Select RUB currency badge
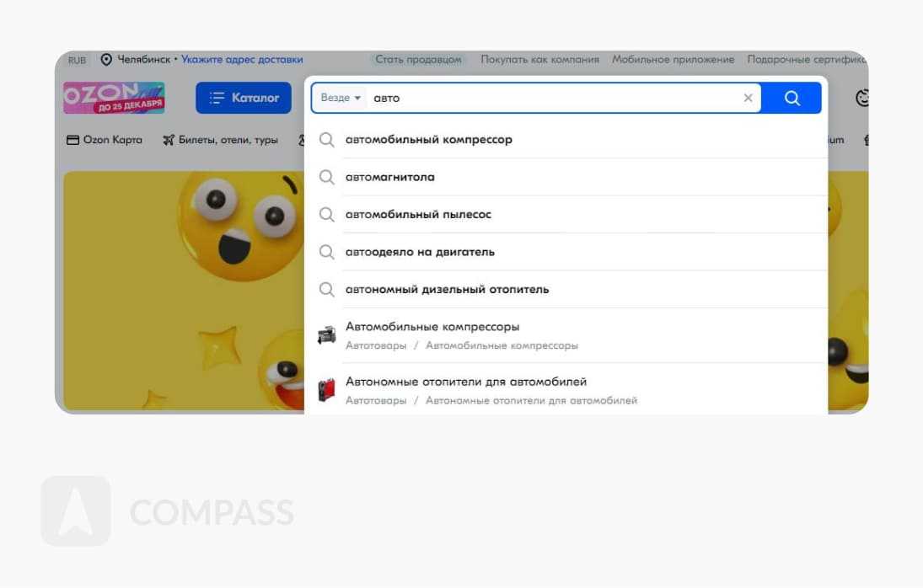The width and height of the screenshot is (923, 588). point(77,60)
